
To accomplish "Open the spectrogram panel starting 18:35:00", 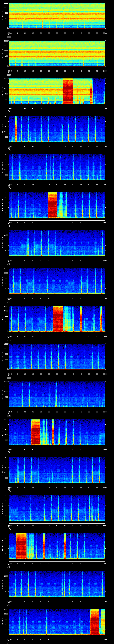I will (57, 508).
